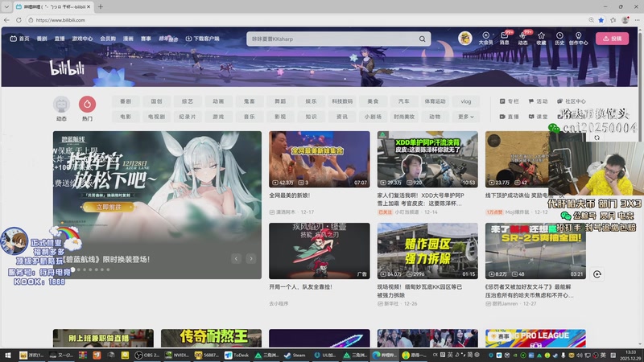Open 游戏中心 in top navigation
Image resolution: width=644 pixels, height=362 pixels.
82,39
